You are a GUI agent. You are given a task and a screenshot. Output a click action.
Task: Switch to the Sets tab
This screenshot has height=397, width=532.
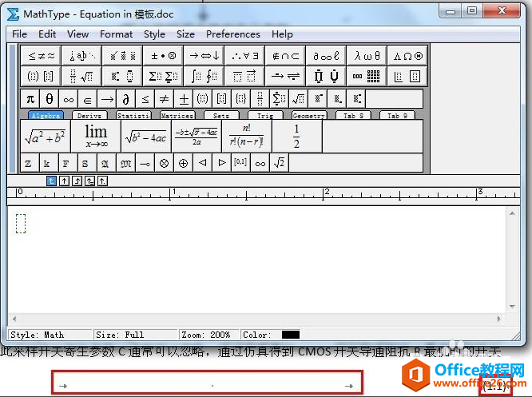point(221,115)
